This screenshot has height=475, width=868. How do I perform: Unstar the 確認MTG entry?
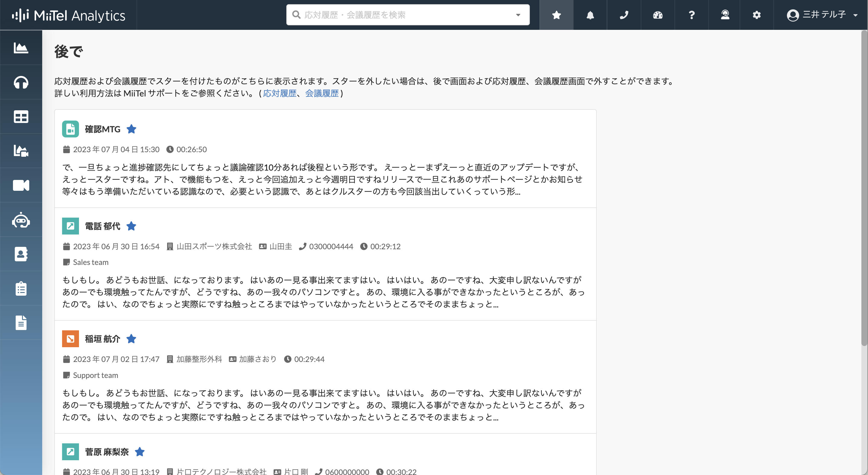[x=131, y=129]
